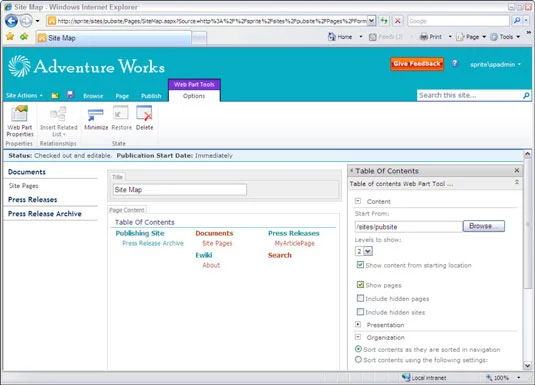Enable Include hidden pages checkbox
The image size is (535, 385).
click(x=360, y=298)
